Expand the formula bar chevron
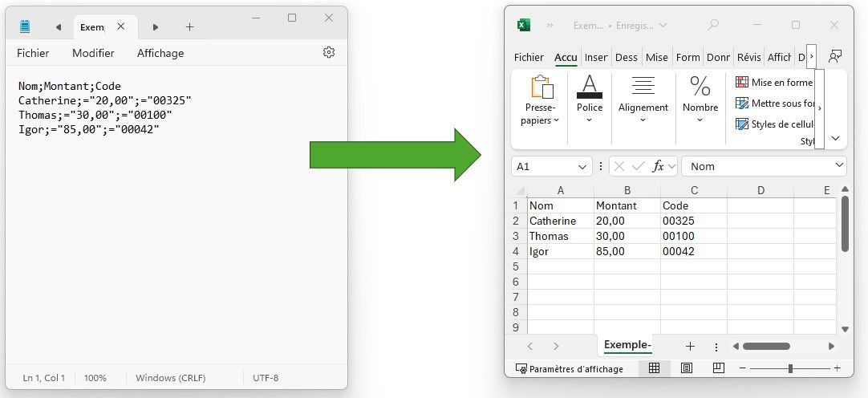 click(x=839, y=166)
